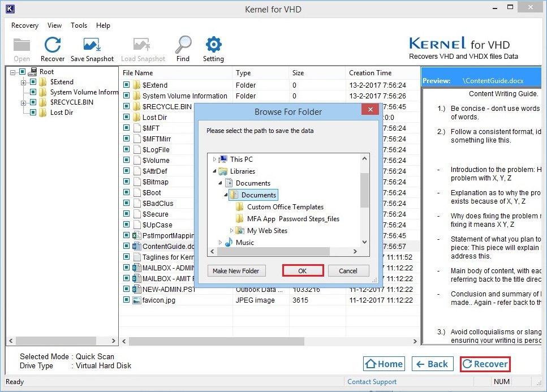The width and height of the screenshot is (547, 392).
Task: Click OK in Browse For Folder
Action: pos(303,270)
